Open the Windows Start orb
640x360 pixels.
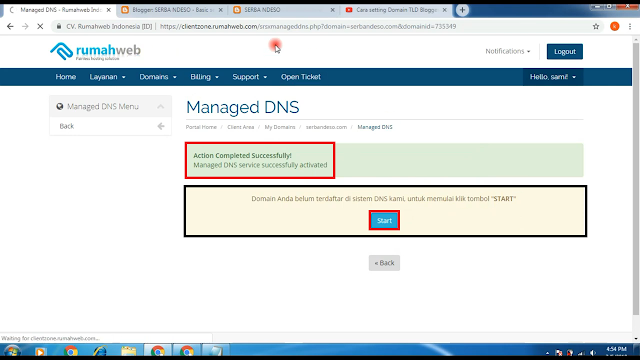[12, 351]
